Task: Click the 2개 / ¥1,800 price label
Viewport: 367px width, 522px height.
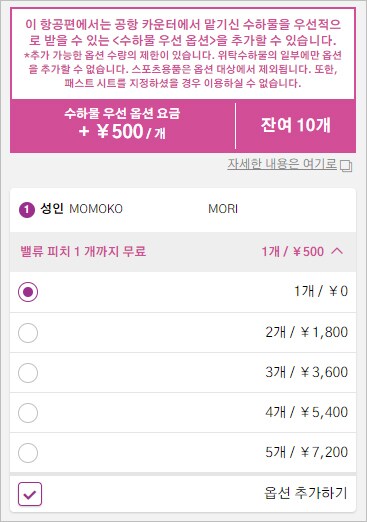Action: tap(306, 332)
